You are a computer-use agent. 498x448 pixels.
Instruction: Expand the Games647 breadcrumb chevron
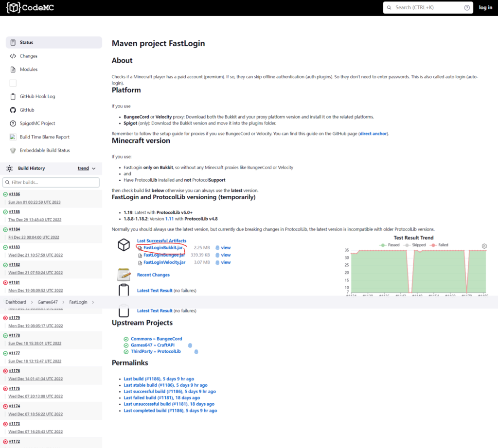pyautogui.click(x=63, y=302)
